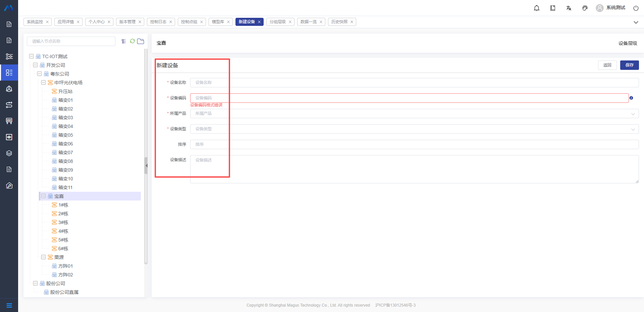Collapse the 中坪光伏电场 node
This screenshot has width=644, height=312.
point(43,83)
